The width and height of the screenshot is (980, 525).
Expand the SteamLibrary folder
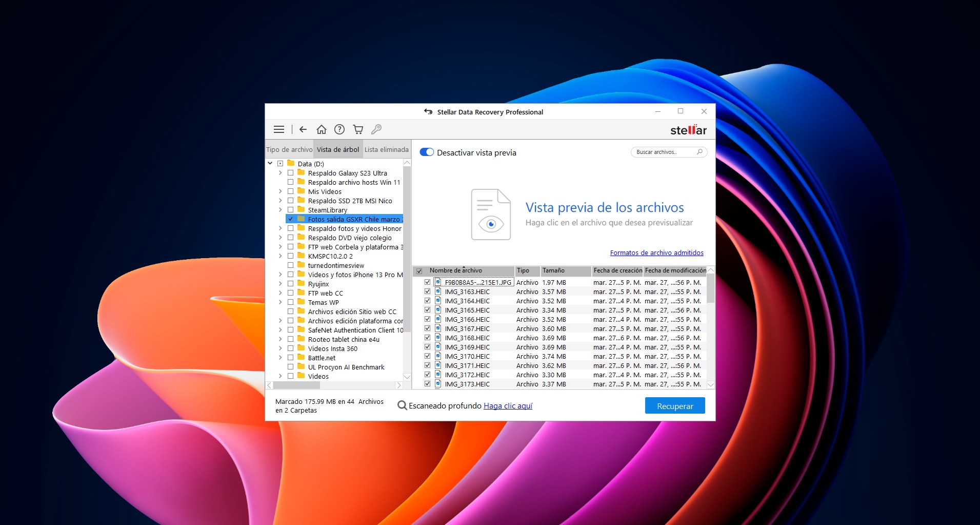coord(280,210)
